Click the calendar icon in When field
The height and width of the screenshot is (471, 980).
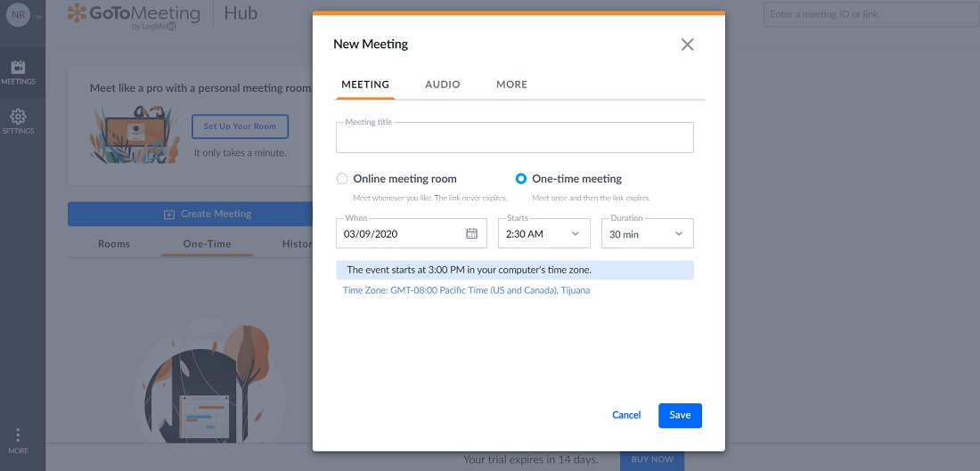[x=472, y=234]
